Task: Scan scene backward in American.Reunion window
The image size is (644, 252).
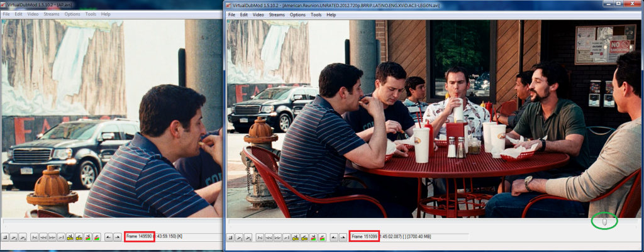Action: coord(313,237)
